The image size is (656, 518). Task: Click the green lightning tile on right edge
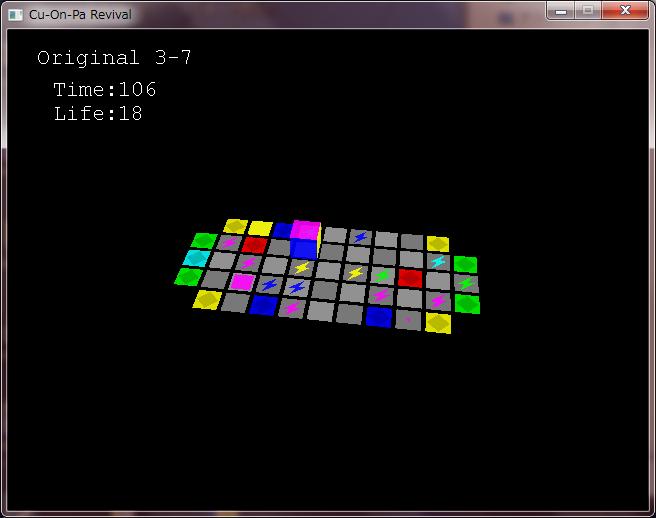click(465, 283)
